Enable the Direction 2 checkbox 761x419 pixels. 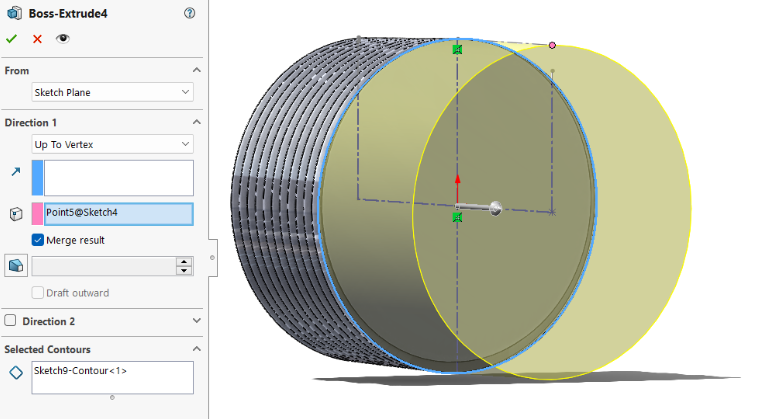click(x=11, y=321)
